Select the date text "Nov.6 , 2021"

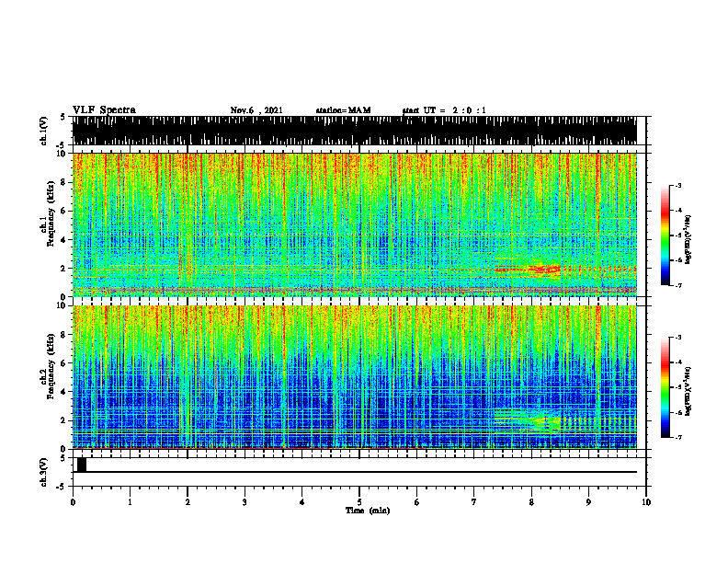pyautogui.click(x=256, y=110)
